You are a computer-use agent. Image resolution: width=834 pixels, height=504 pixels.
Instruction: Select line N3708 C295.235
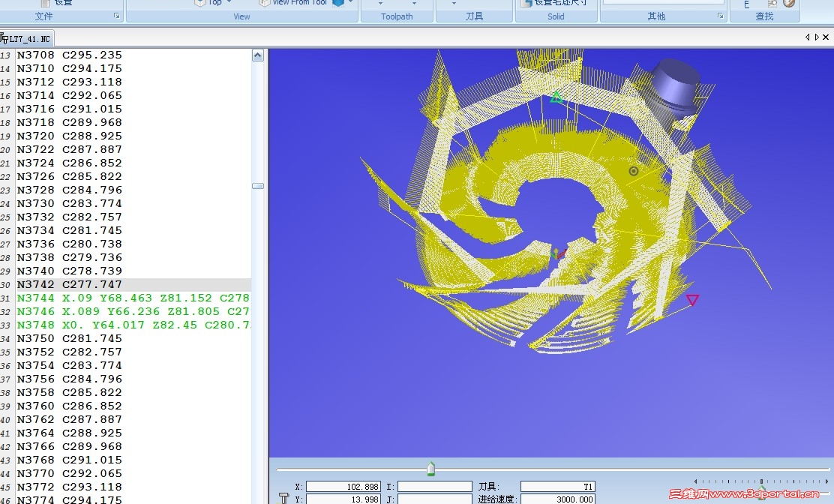click(x=69, y=55)
